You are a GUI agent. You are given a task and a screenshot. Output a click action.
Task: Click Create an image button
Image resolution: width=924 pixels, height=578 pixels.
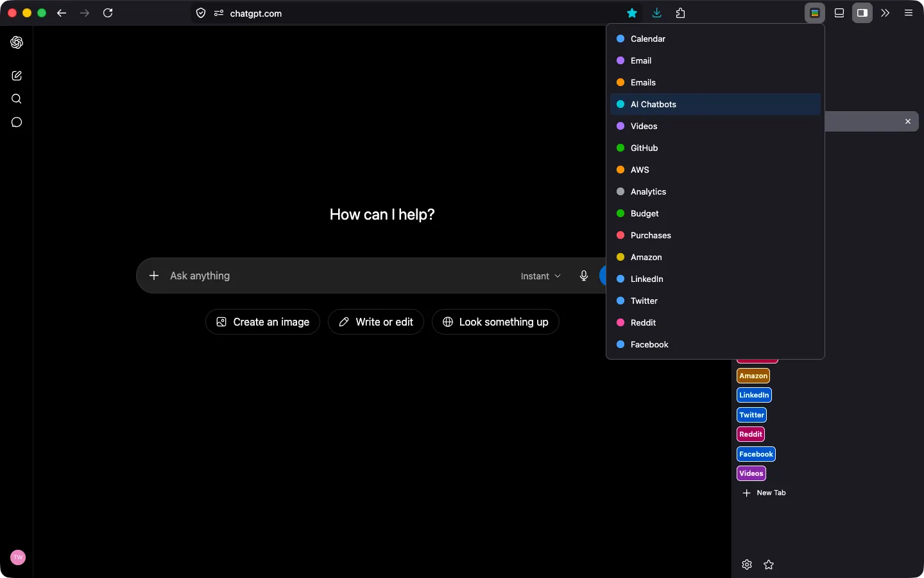[262, 322]
